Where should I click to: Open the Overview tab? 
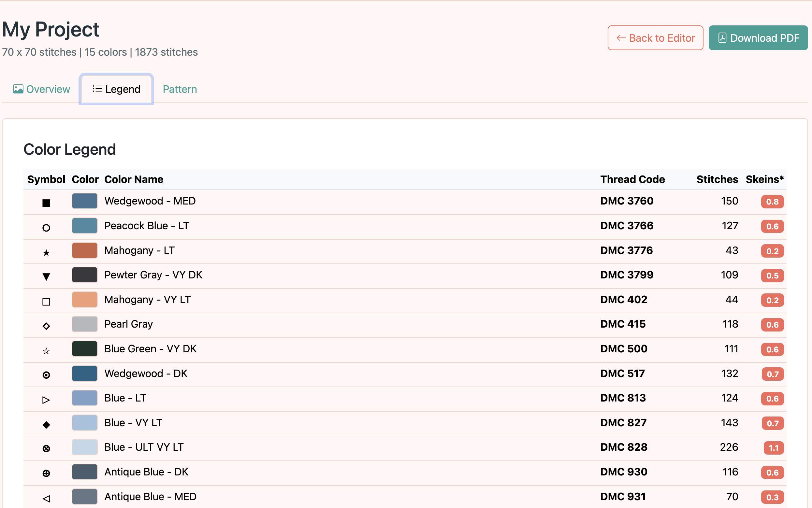pyautogui.click(x=42, y=89)
